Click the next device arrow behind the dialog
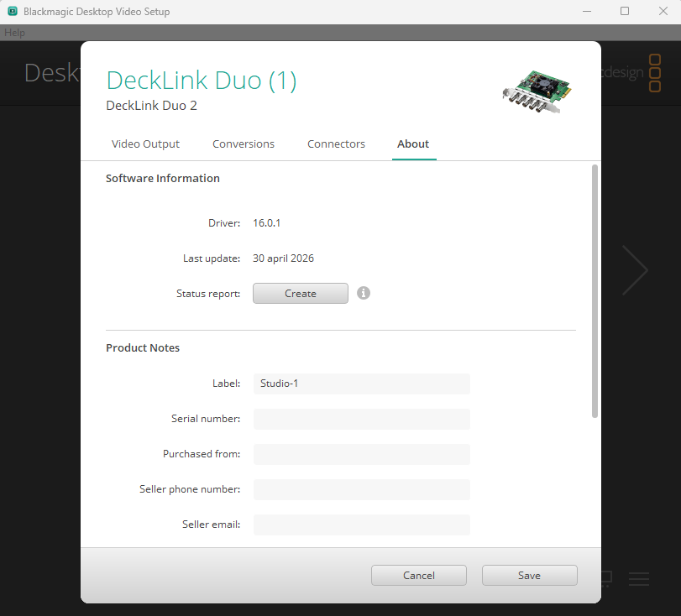681x616 pixels. pos(635,270)
